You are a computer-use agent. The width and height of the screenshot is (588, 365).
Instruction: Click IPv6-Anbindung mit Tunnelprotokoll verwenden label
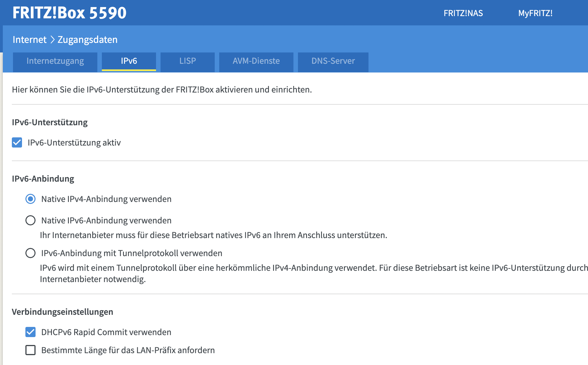pos(132,253)
